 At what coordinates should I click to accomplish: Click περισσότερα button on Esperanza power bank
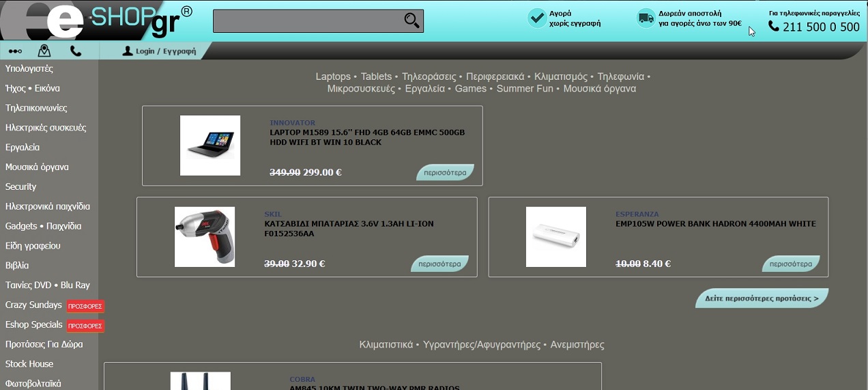791,264
